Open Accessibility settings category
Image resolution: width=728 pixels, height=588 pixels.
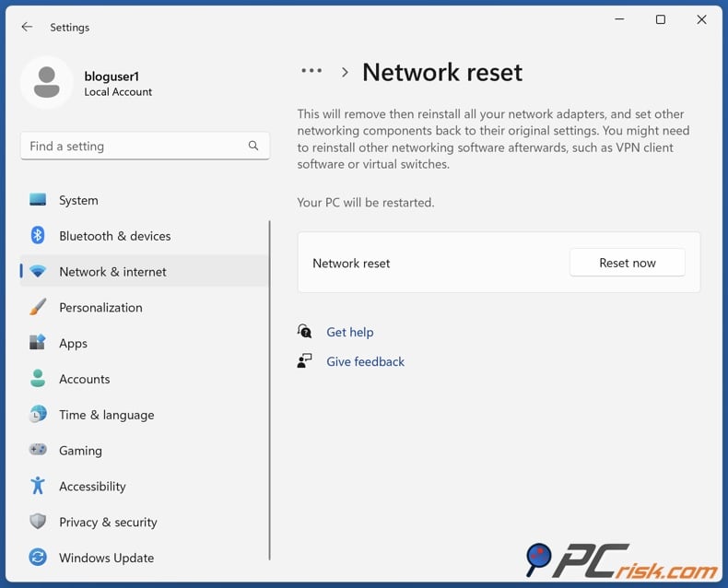coord(144,487)
